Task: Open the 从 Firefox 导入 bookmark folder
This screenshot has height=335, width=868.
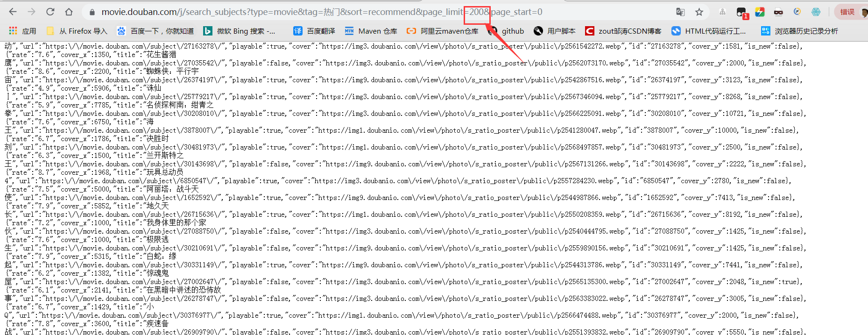Action: pyautogui.click(x=77, y=31)
